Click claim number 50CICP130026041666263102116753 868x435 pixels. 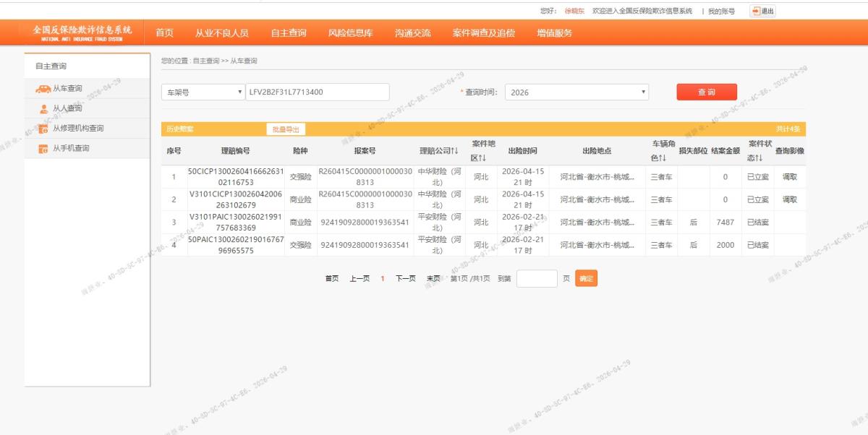(x=236, y=177)
